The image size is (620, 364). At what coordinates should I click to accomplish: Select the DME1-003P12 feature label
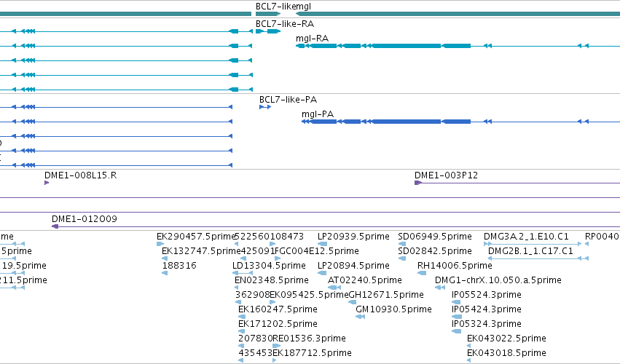click(446, 175)
